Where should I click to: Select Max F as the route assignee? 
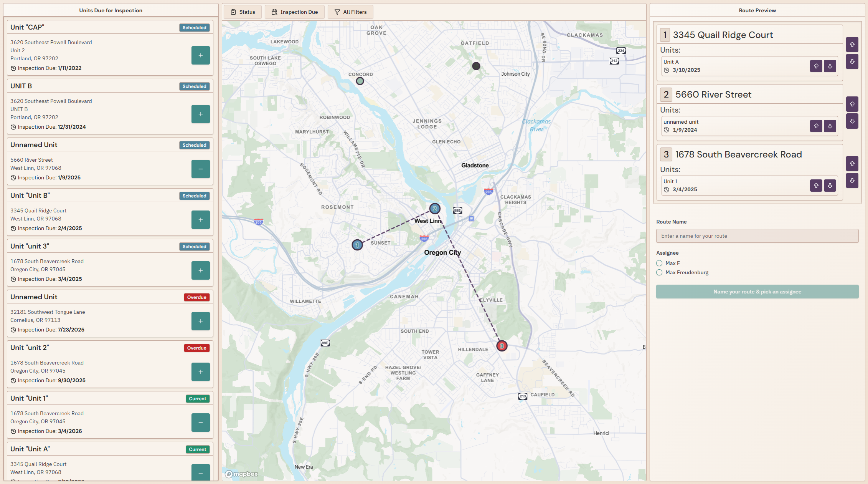coord(659,263)
